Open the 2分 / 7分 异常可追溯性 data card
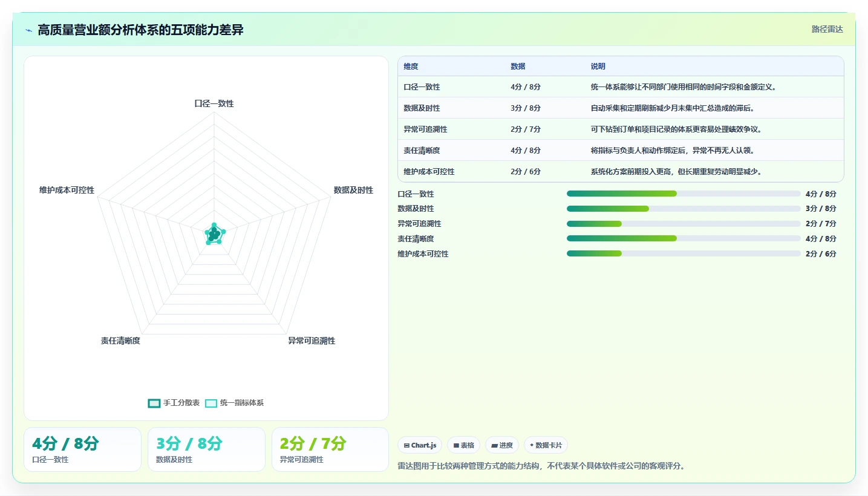Screen dimensions: 868x496 [330, 449]
